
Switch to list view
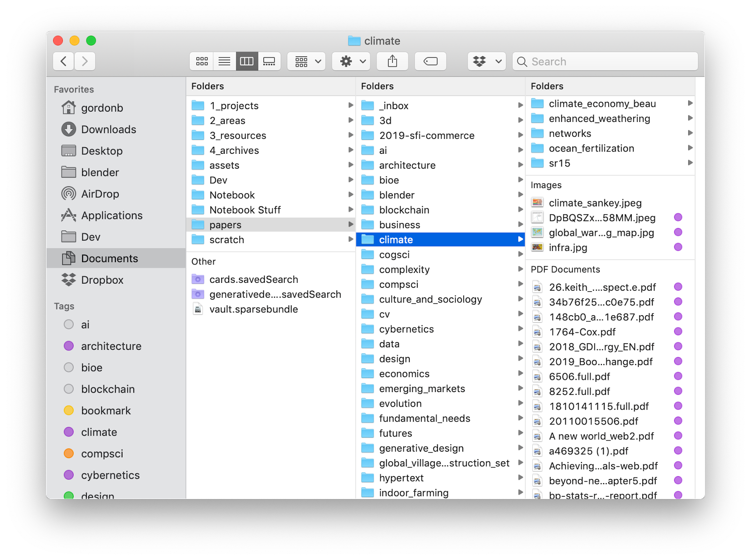coord(224,61)
